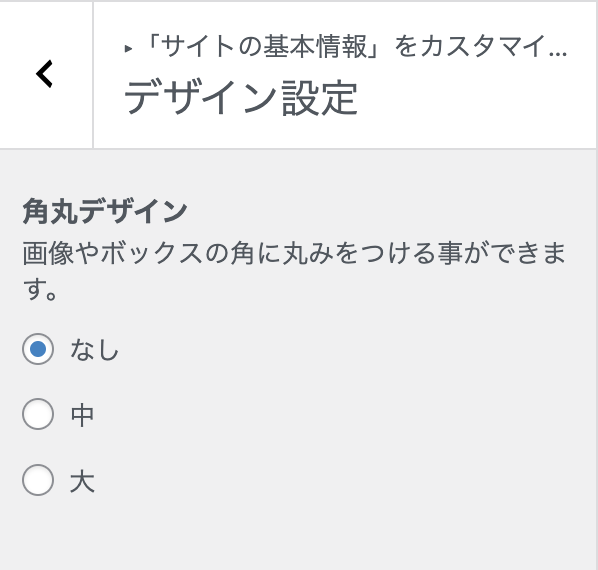Choose medium corner rounding (中)
This screenshot has height=570, width=598.
pos(38,414)
